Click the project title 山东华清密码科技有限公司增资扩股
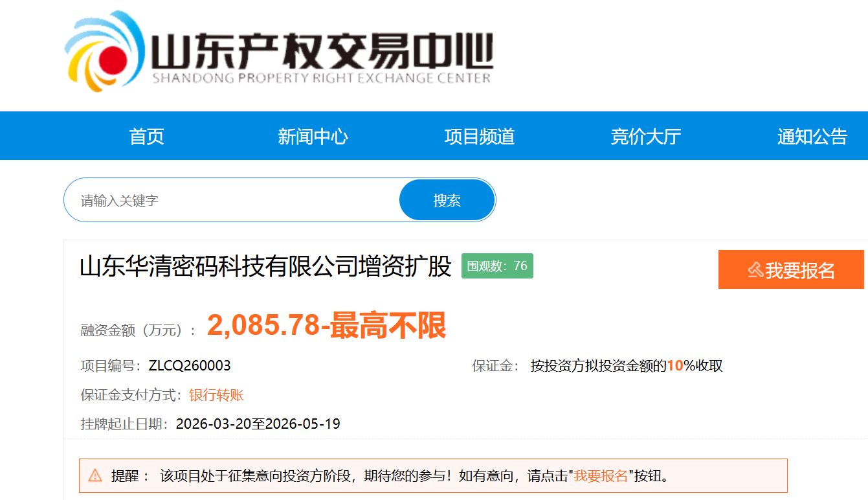868x500 pixels. [x=265, y=267]
